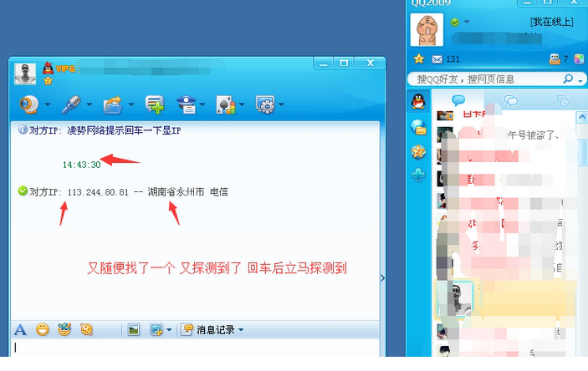Screen dimensions: 588x371
Task: Click the color skin changer icon
Action: (580, 58)
